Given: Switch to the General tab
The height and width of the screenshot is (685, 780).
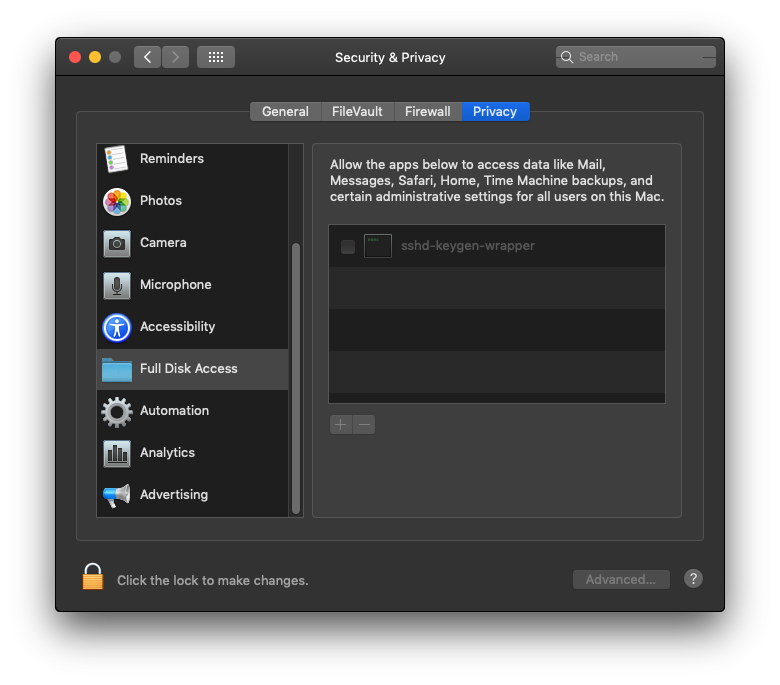Looking at the screenshot, I should pyautogui.click(x=285, y=112).
